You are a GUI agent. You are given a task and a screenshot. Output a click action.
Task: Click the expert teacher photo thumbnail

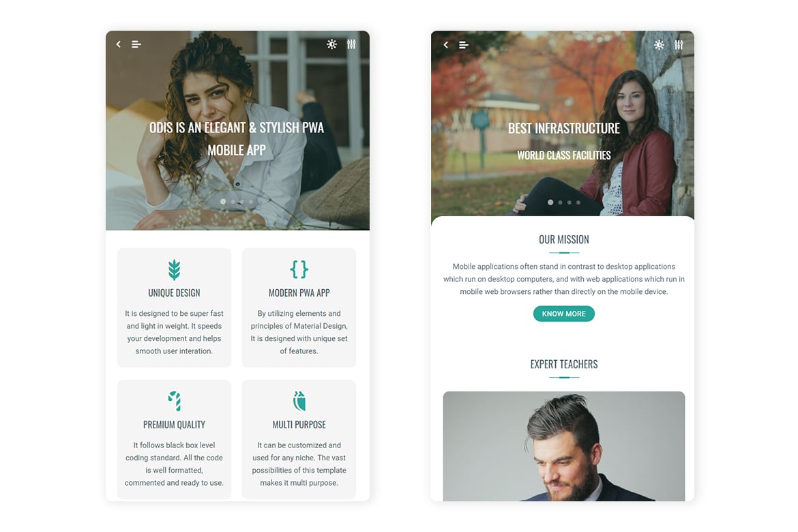[x=564, y=447]
